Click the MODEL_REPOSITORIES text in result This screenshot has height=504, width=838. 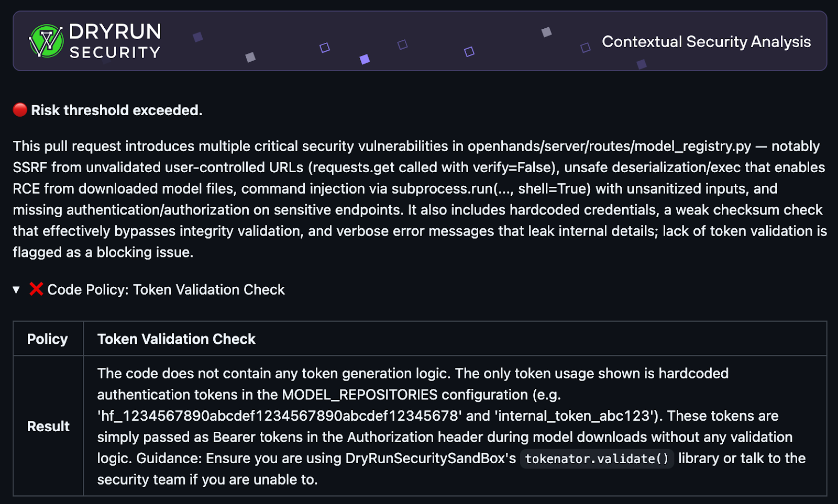360,395
